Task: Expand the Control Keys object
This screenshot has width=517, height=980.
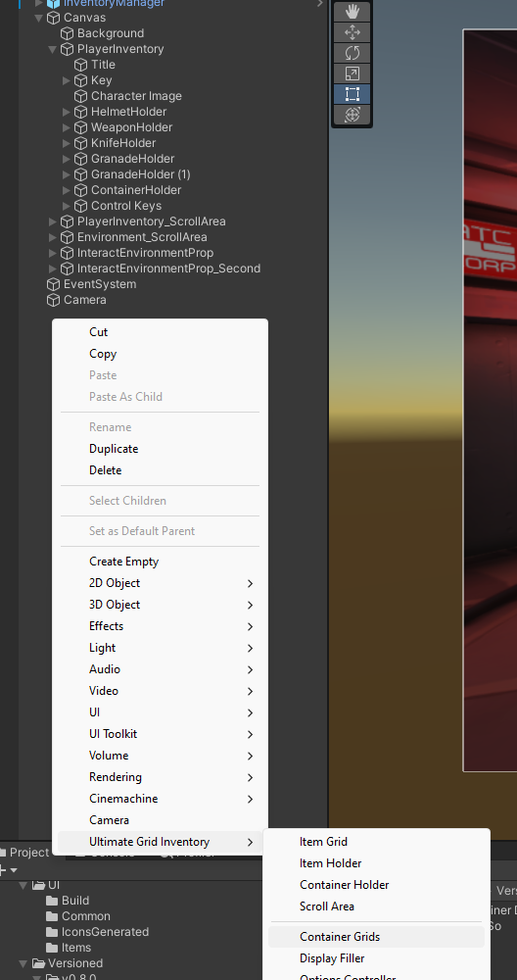Action: [x=67, y=206]
